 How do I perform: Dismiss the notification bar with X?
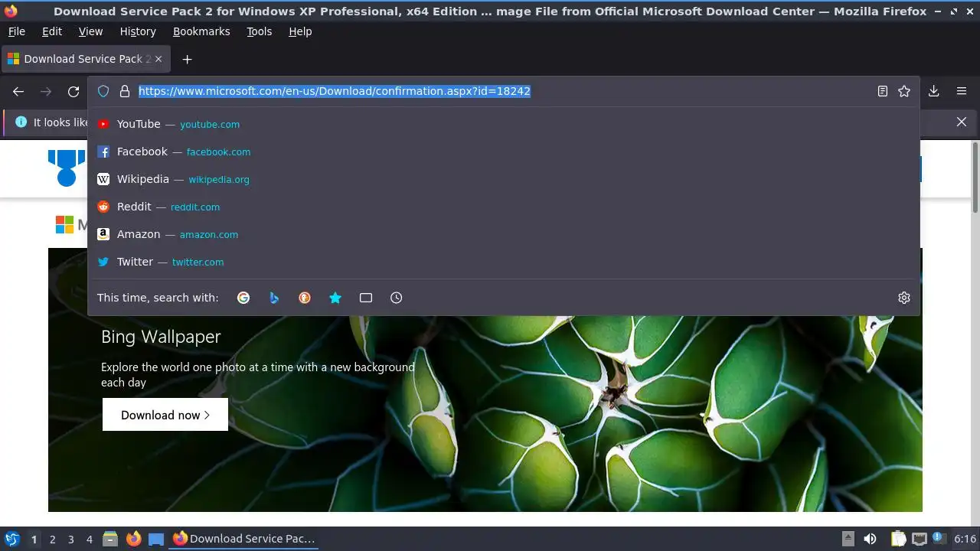click(x=962, y=122)
